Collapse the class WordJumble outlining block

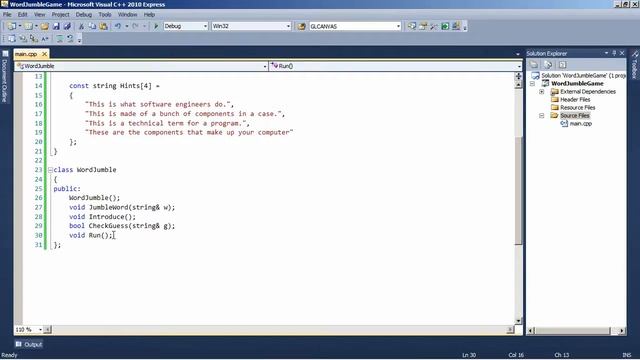(50, 170)
